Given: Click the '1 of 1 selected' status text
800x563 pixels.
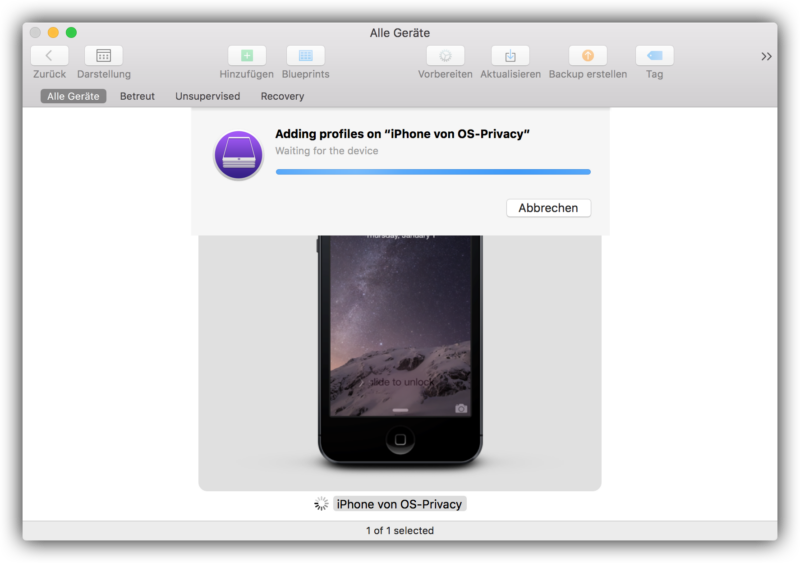Looking at the screenshot, I should [x=400, y=530].
